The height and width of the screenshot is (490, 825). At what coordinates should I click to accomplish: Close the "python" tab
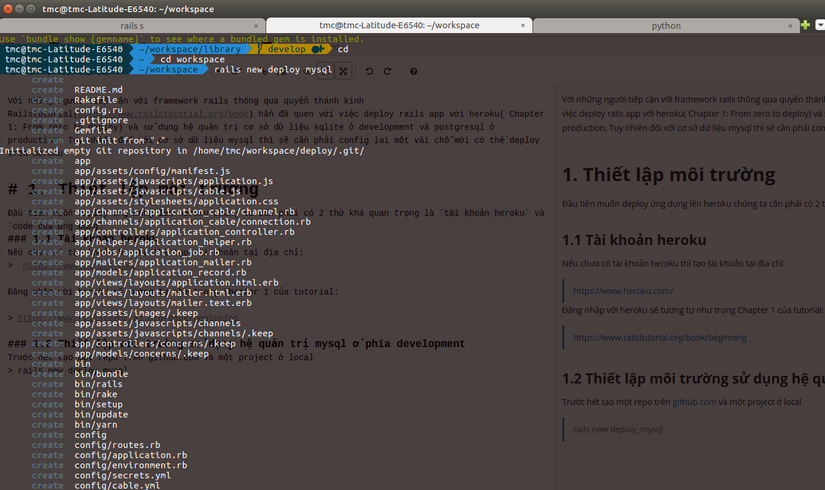coord(790,26)
